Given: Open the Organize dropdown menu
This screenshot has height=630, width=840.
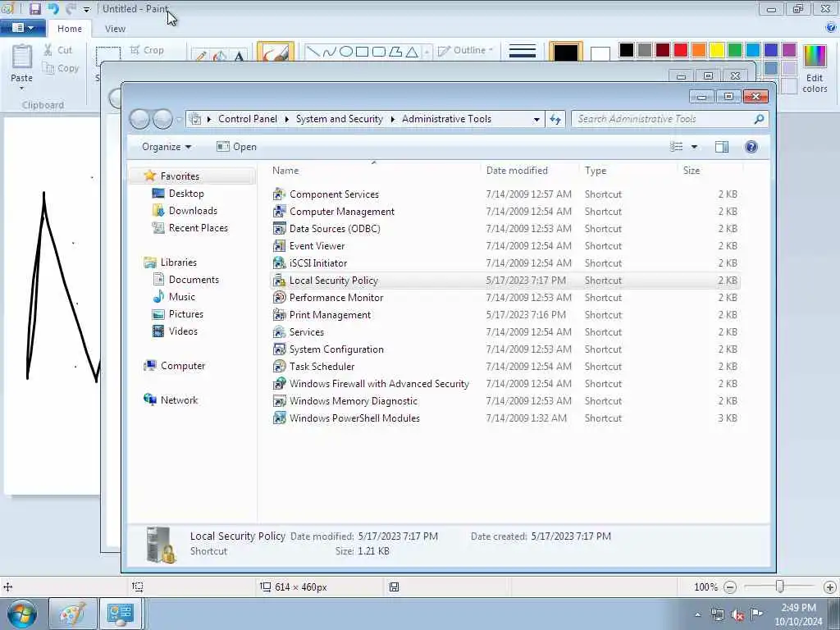Looking at the screenshot, I should click(x=167, y=147).
